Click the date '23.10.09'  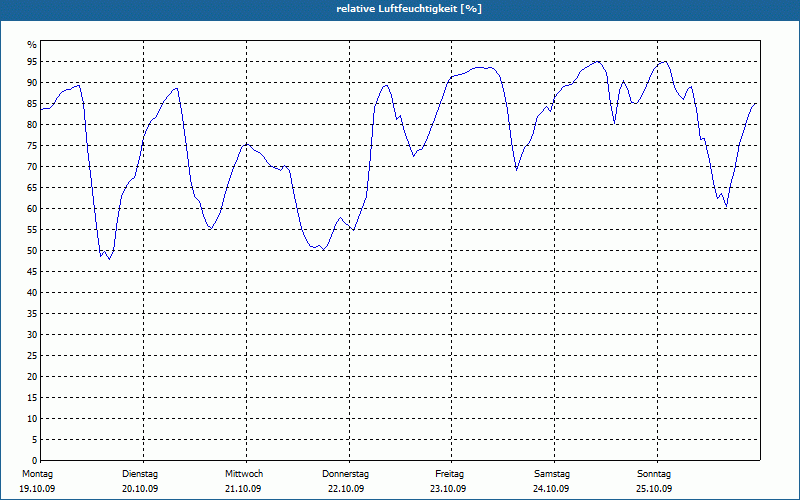click(x=448, y=489)
